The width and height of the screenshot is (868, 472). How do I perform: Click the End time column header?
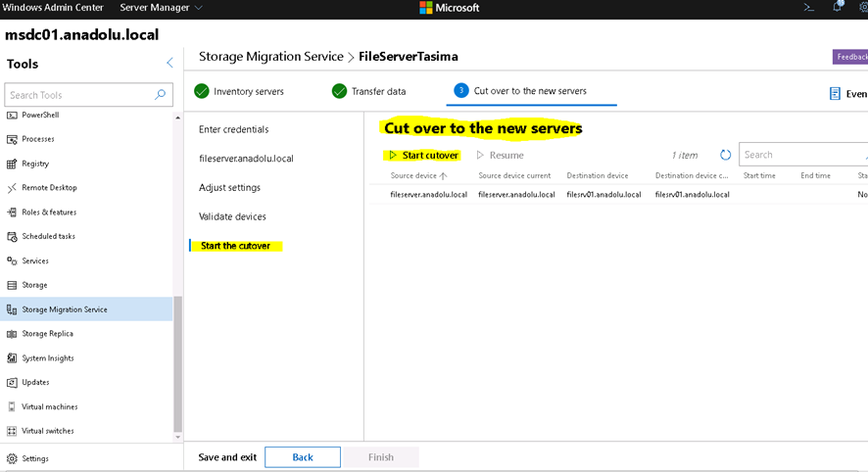[x=815, y=176]
